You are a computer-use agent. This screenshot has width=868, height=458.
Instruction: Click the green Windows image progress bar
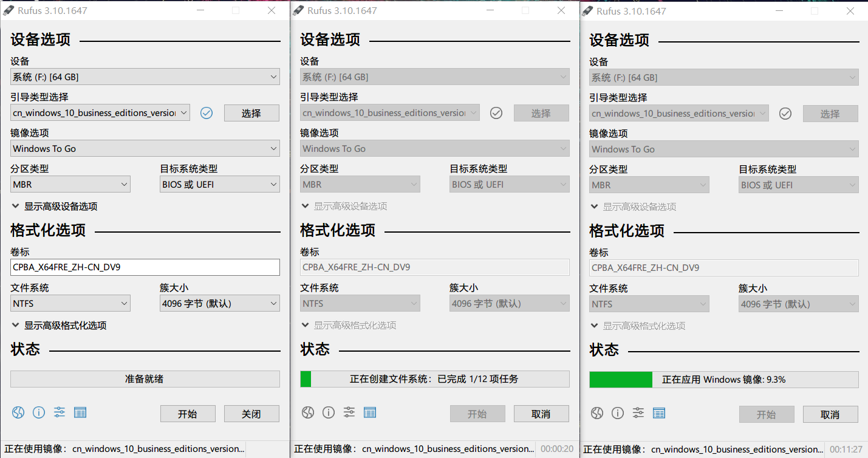tap(620, 379)
